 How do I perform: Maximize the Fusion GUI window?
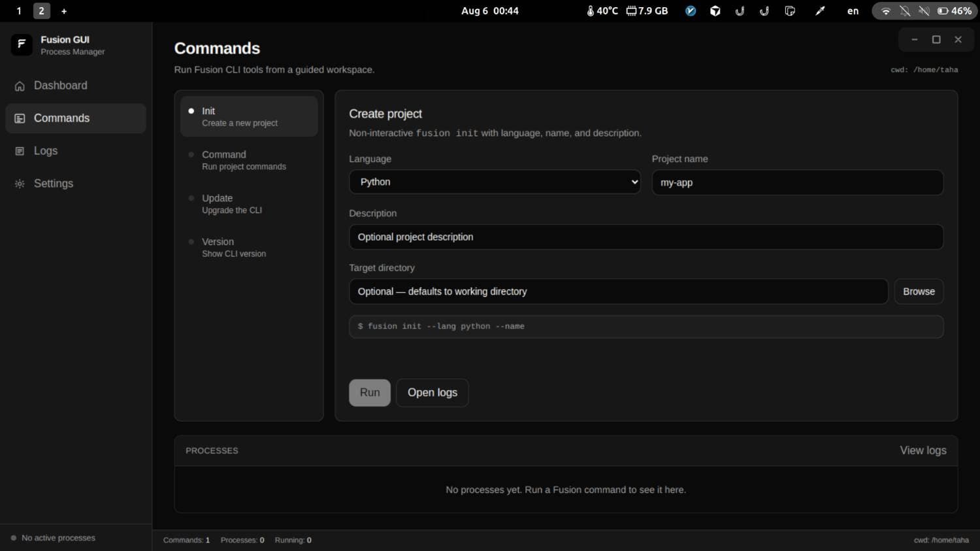[936, 40]
